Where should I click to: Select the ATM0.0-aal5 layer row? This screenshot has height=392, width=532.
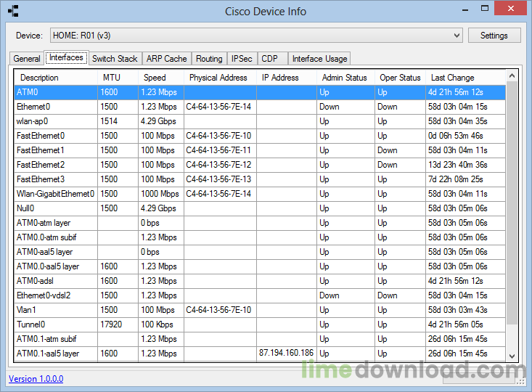(260, 266)
